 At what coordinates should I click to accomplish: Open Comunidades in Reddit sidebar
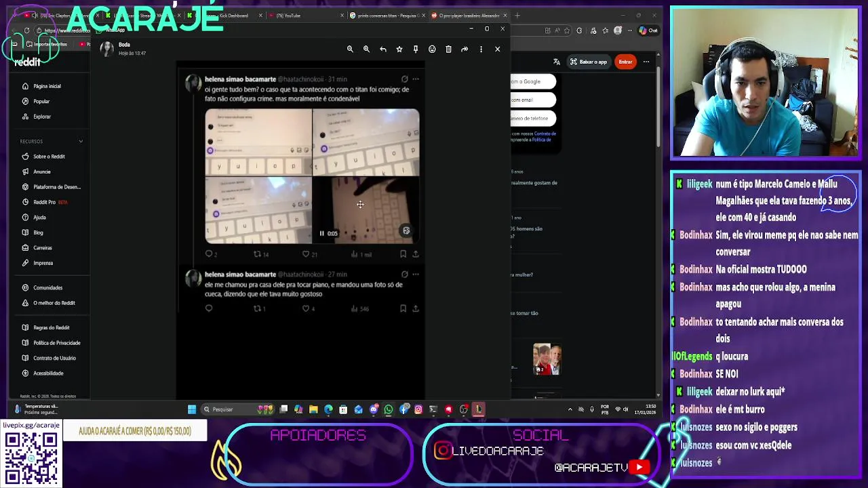click(x=47, y=287)
